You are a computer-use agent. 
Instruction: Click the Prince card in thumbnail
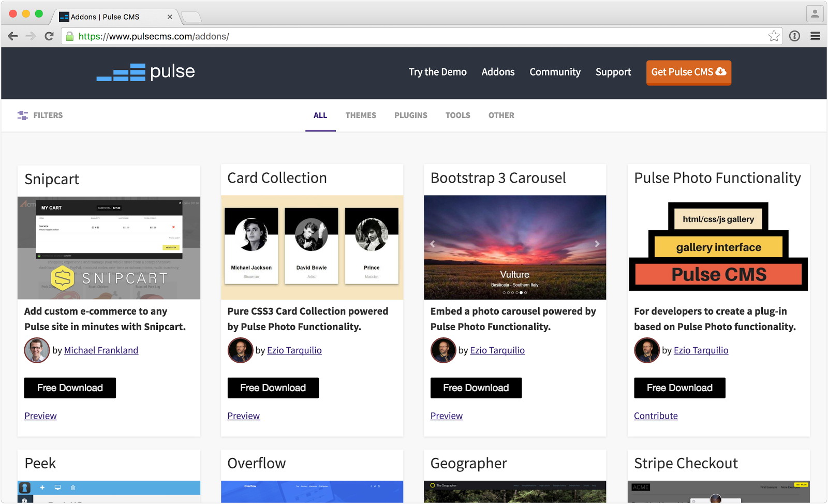(372, 246)
